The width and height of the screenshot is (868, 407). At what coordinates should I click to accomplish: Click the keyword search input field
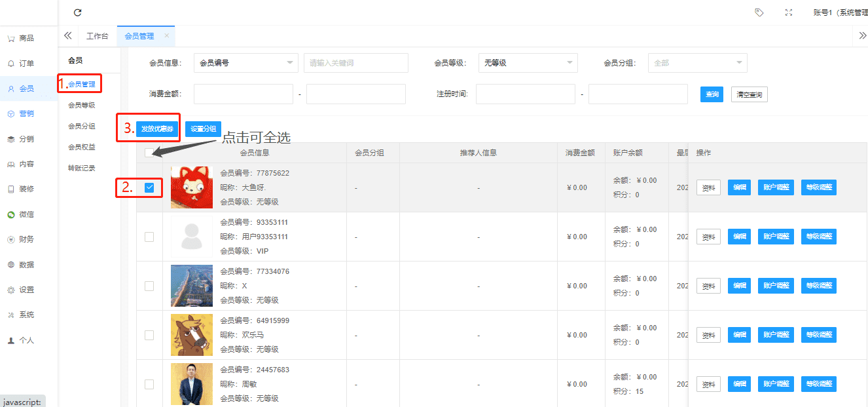click(355, 63)
